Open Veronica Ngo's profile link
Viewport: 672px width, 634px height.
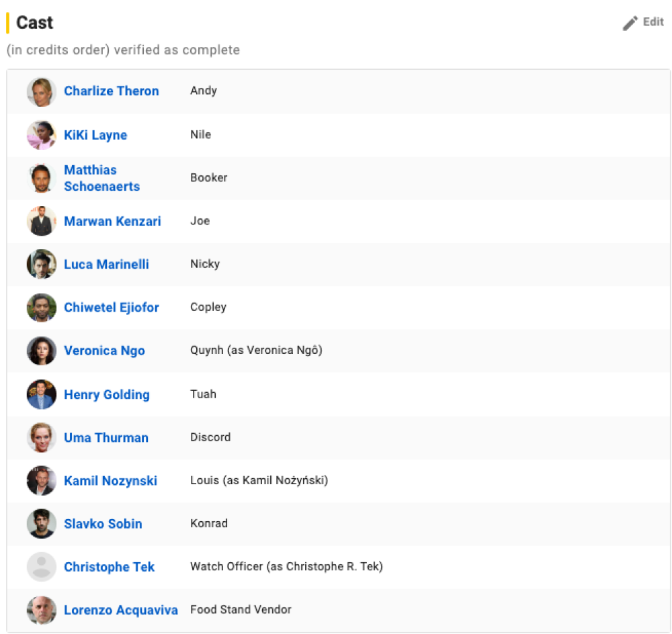[104, 351]
